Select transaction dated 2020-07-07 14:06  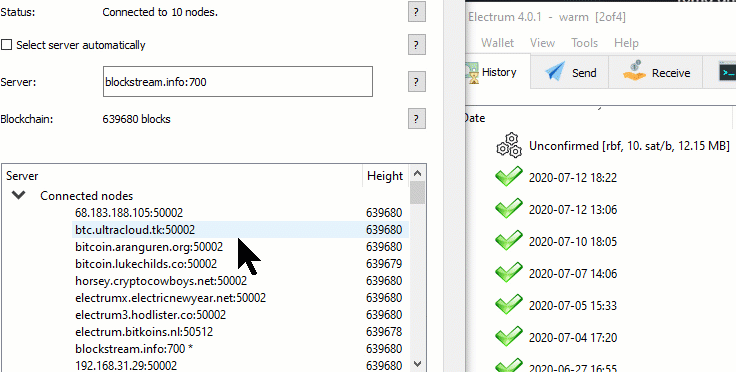601,273
